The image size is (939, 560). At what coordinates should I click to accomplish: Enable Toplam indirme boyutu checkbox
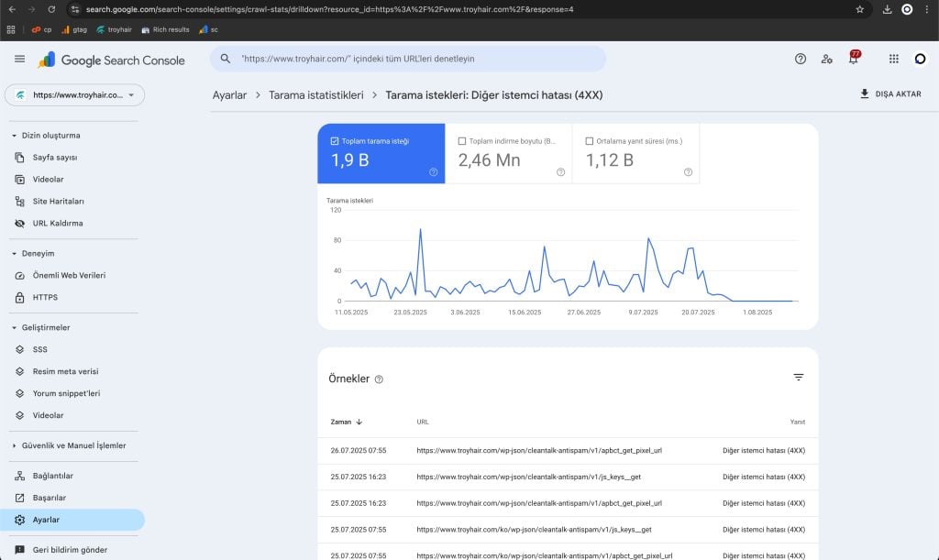coord(462,141)
